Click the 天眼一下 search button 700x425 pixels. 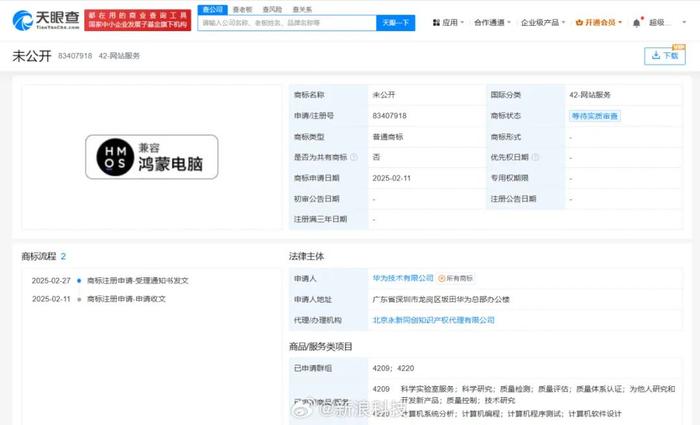click(x=396, y=23)
